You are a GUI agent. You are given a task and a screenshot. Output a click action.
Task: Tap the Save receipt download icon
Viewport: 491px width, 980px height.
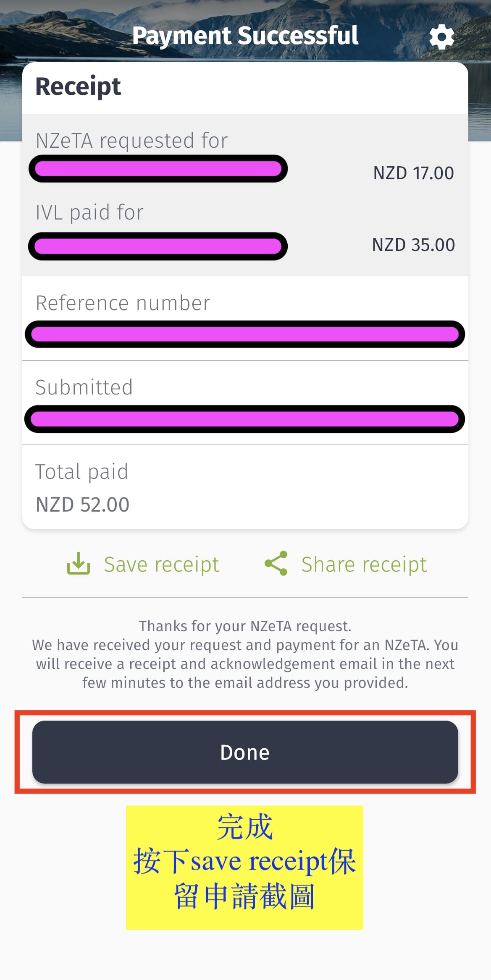(x=79, y=563)
